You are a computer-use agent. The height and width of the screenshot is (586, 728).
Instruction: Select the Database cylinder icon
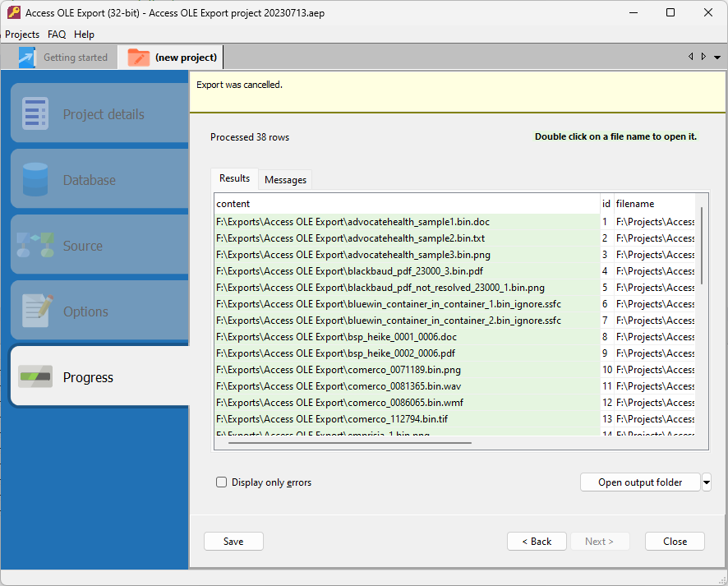35,180
